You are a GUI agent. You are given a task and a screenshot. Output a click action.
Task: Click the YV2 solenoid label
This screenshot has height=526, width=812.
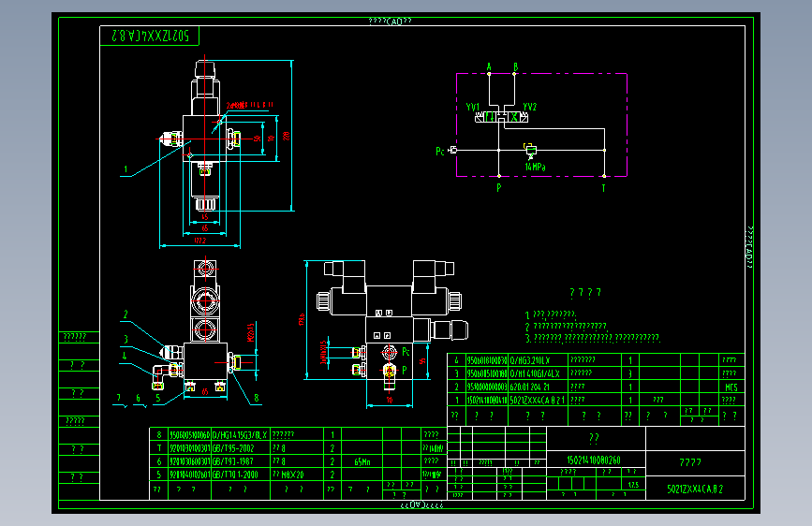[x=530, y=107]
